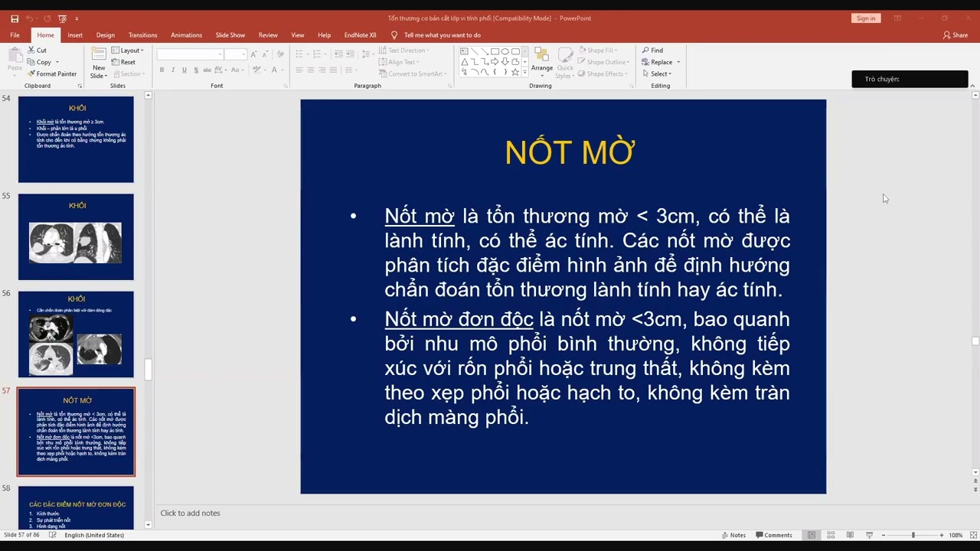Select slide 55 thumbnail
Screen dimensions: 980x551
[x=76, y=236]
